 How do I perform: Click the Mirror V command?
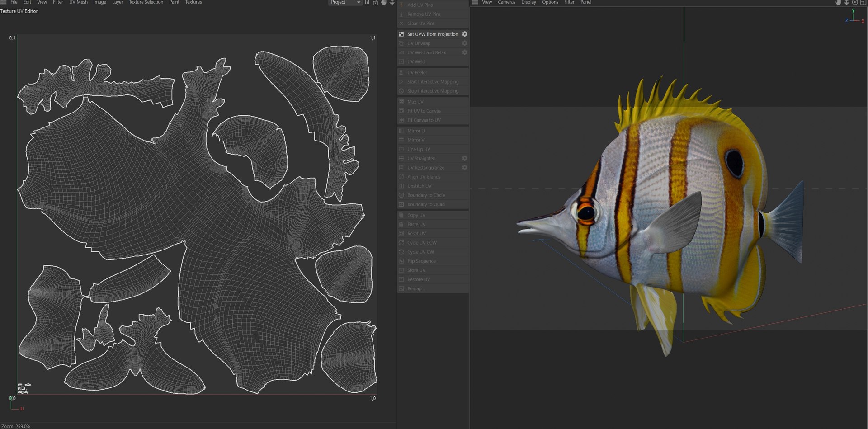click(x=433, y=140)
